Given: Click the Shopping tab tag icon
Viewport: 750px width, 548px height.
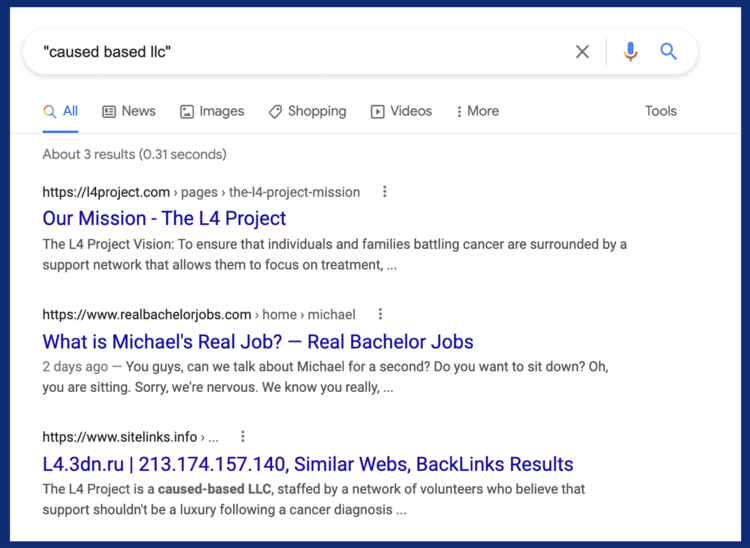Looking at the screenshot, I should coord(275,112).
